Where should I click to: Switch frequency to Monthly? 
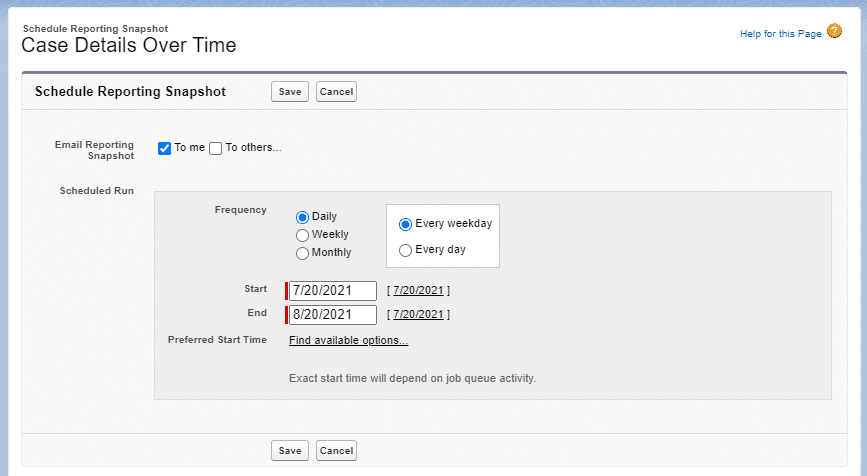click(x=302, y=253)
